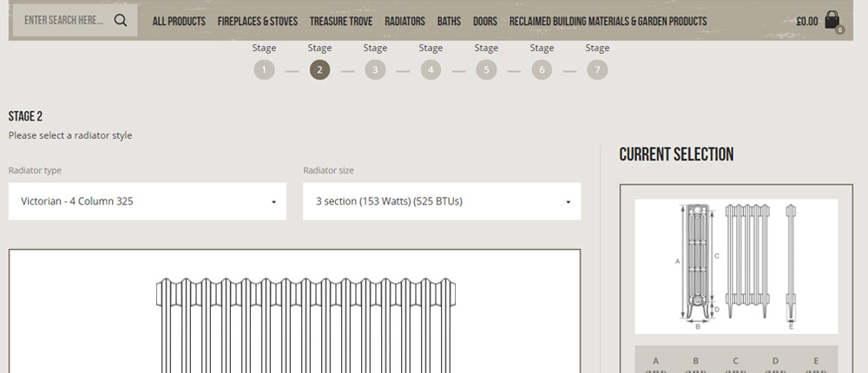Click the current selection radiator diagram
868x373 pixels.
pos(736,266)
